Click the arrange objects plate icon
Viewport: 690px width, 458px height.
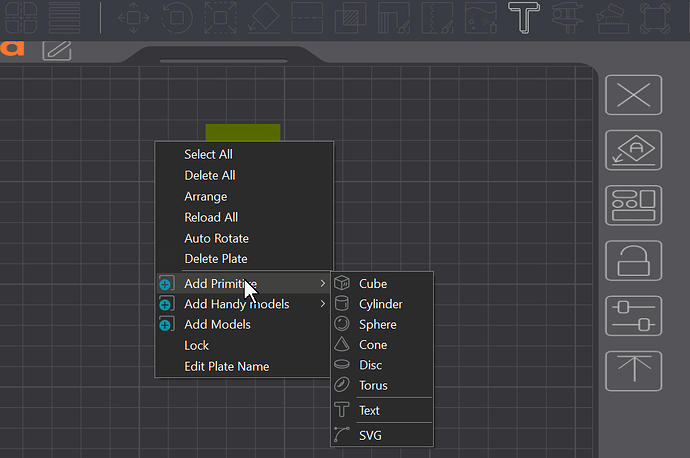(634, 205)
